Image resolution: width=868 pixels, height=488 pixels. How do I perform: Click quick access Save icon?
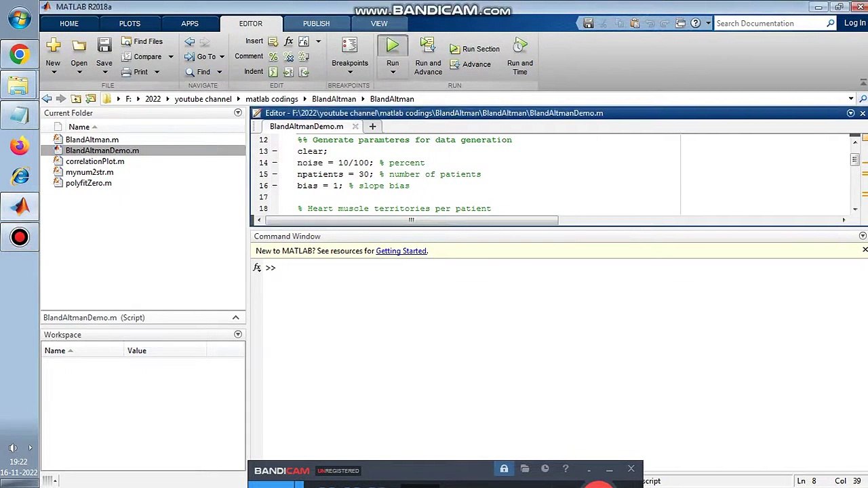(x=588, y=23)
